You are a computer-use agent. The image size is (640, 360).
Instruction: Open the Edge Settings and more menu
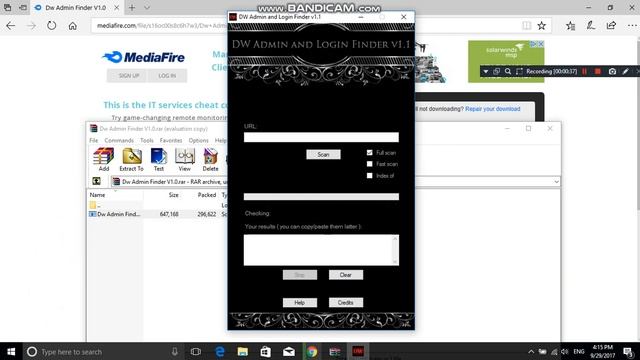pyautogui.click(x=632, y=26)
